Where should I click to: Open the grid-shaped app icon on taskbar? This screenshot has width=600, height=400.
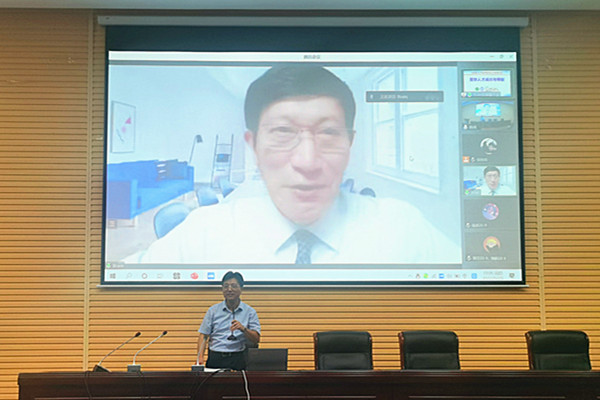click(x=176, y=275)
